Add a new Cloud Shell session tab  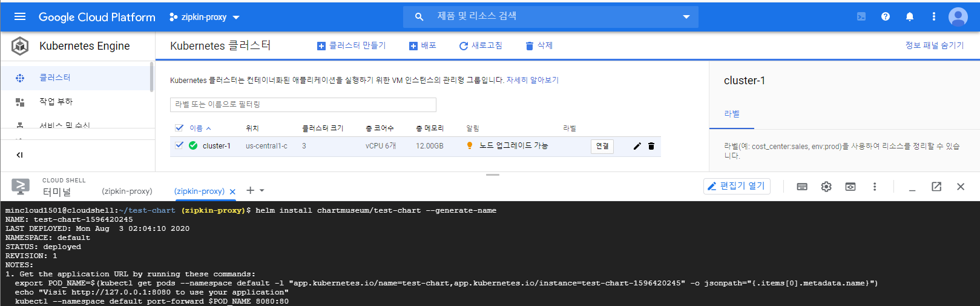coord(250,190)
